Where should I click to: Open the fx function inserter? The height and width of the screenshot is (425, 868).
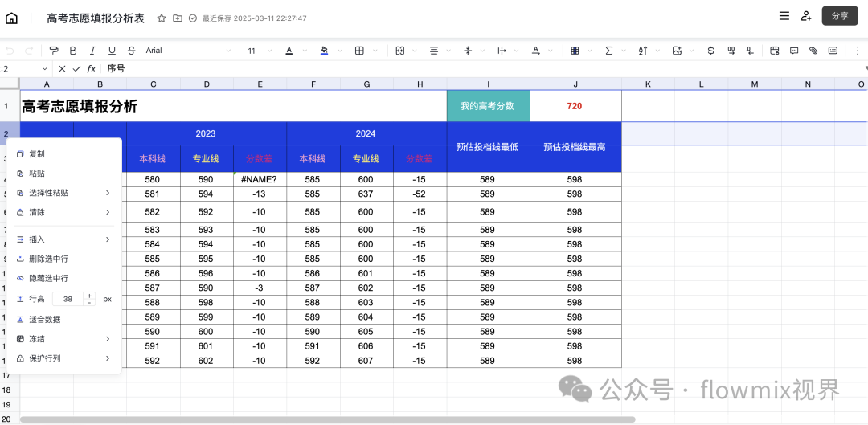(x=92, y=68)
